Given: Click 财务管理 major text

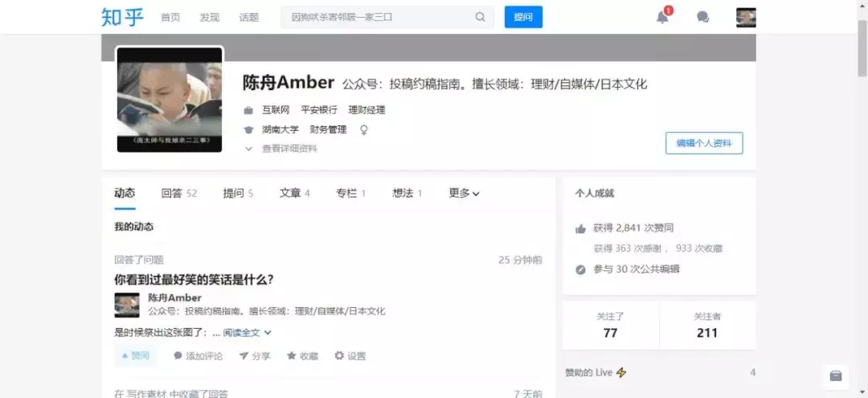Looking at the screenshot, I should click(328, 130).
